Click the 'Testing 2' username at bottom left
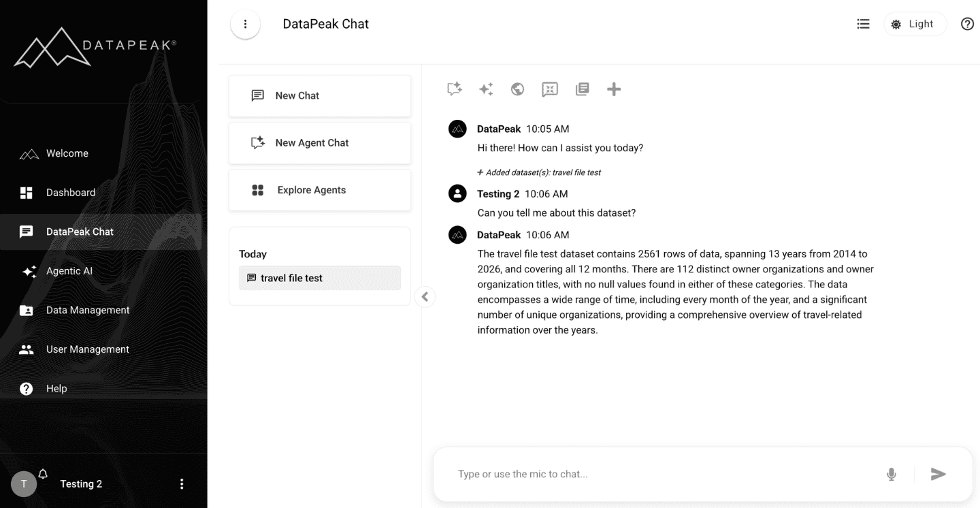Viewport: 980px width, 508px height. point(81,484)
